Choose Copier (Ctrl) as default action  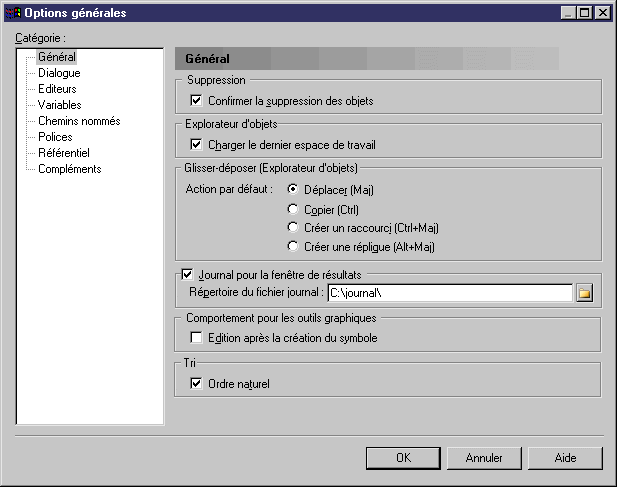[293, 209]
